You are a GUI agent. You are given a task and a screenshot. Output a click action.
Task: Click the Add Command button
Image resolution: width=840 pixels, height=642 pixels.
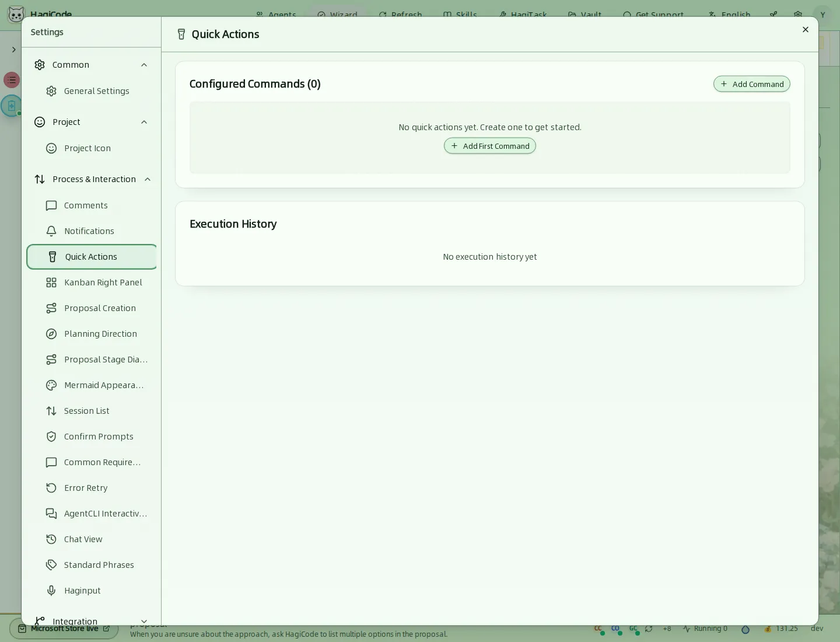(751, 84)
